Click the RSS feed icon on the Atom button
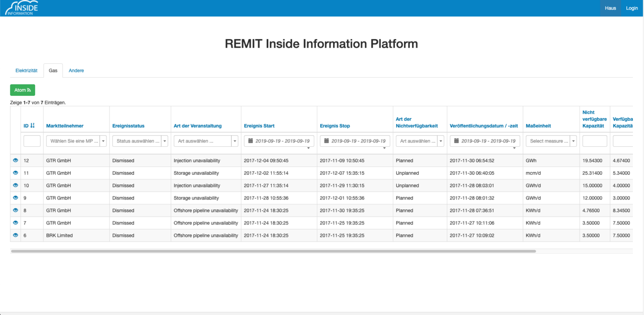 pyautogui.click(x=27, y=90)
